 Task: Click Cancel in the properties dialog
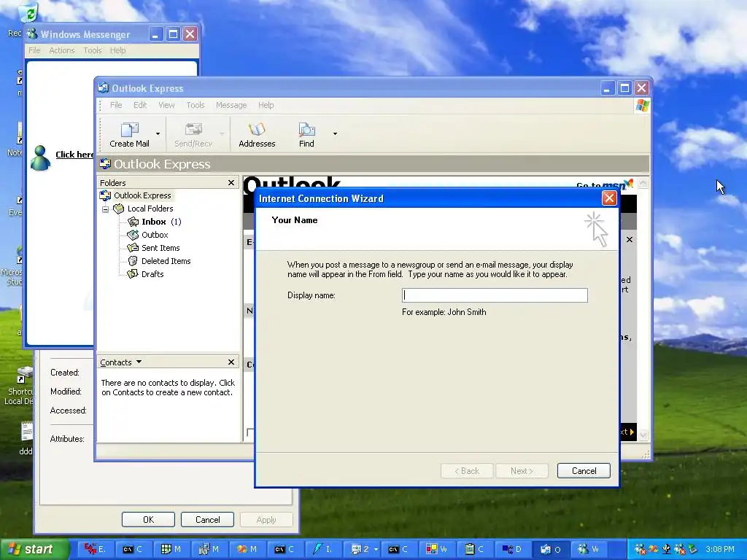[207, 519]
